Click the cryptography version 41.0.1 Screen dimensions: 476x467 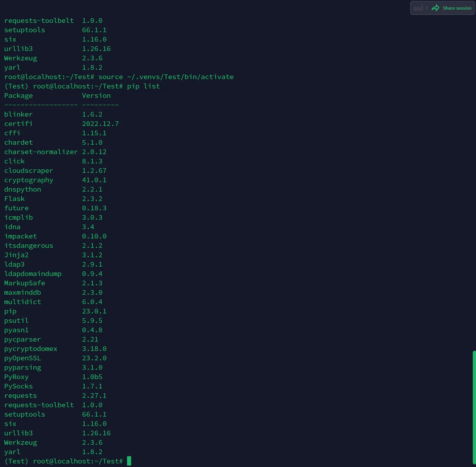point(94,180)
